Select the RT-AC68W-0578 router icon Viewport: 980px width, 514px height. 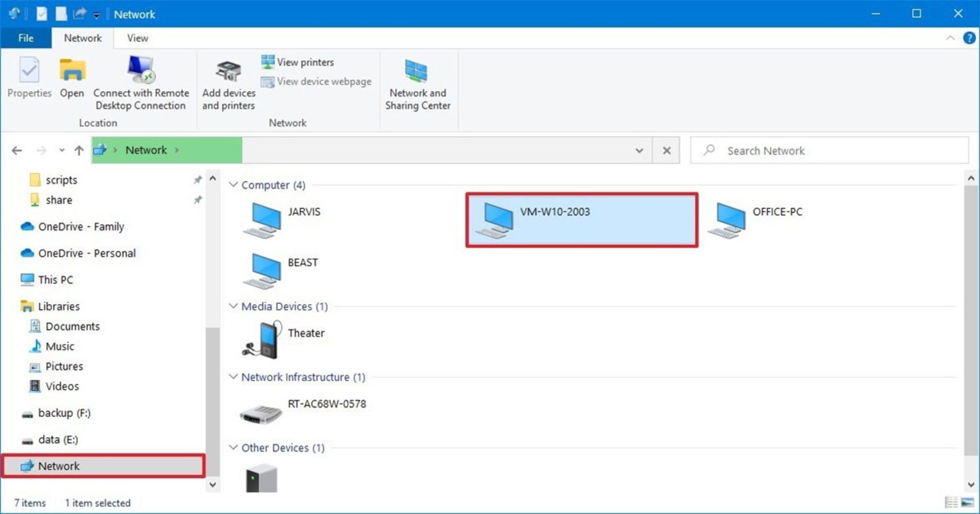click(x=261, y=414)
